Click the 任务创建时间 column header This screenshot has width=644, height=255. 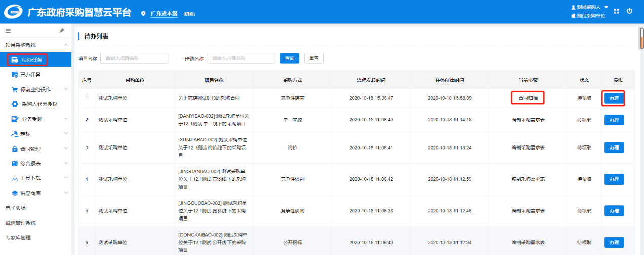click(x=449, y=80)
